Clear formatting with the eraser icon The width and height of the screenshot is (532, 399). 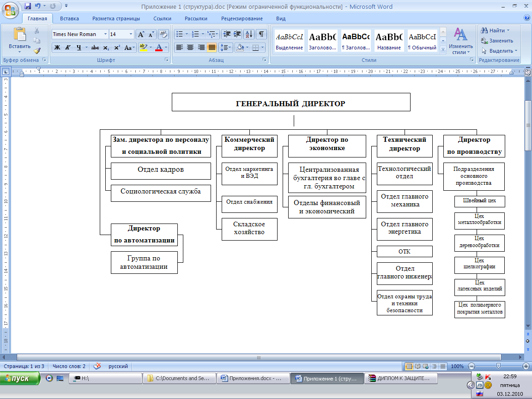click(163, 34)
